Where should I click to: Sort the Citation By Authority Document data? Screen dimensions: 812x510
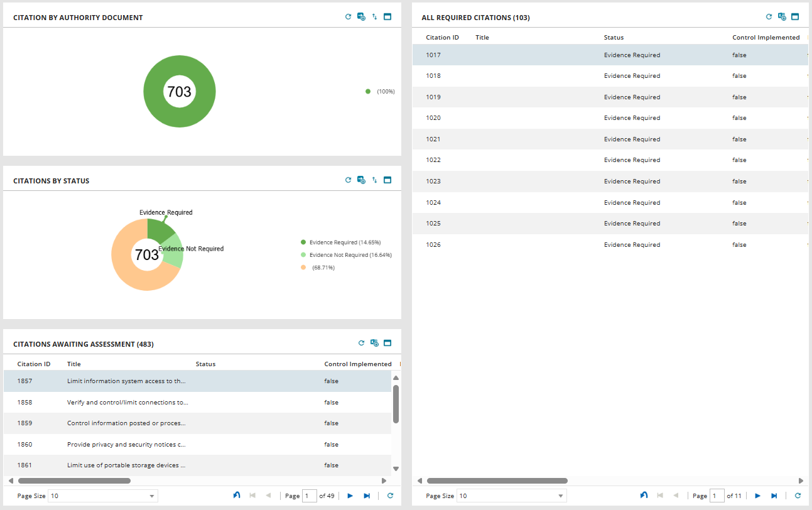click(x=374, y=16)
